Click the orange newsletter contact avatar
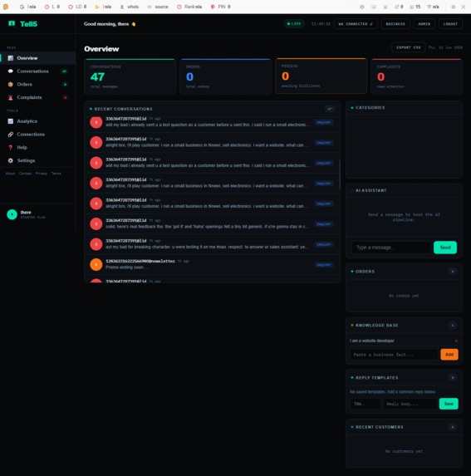 point(96,264)
